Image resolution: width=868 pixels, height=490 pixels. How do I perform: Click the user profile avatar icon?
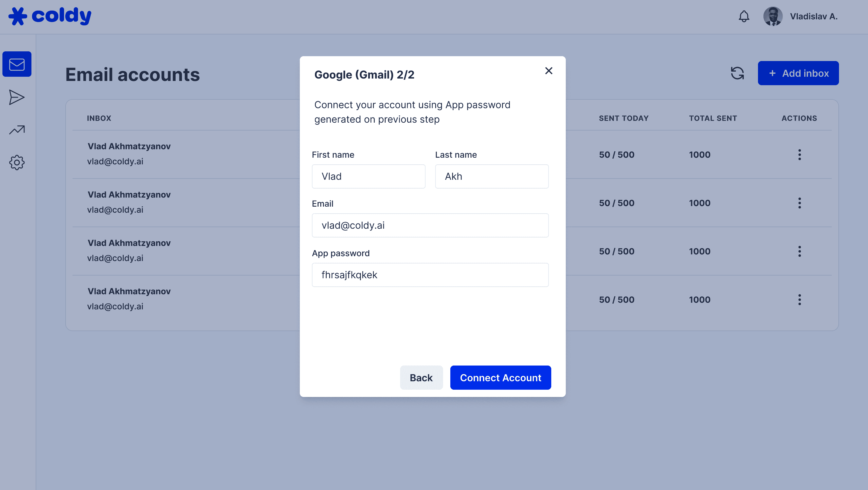coord(772,16)
